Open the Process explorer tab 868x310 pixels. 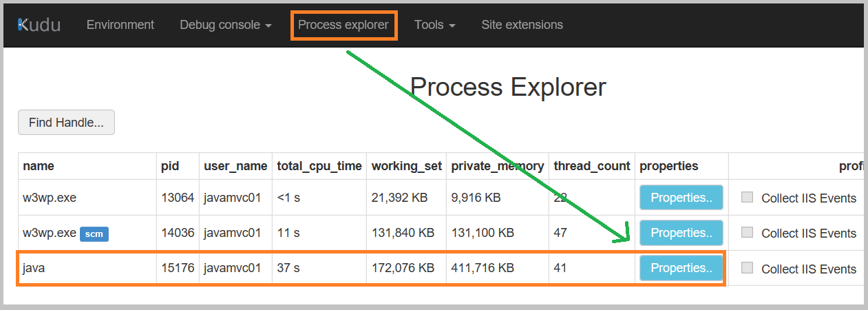pyautogui.click(x=343, y=25)
